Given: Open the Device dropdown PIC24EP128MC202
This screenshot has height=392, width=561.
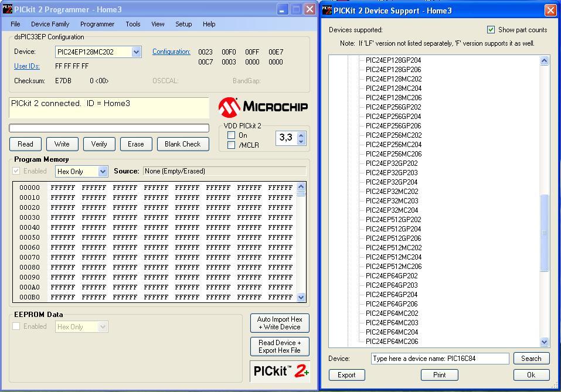Looking at the screenshot, I should [136, 52].
